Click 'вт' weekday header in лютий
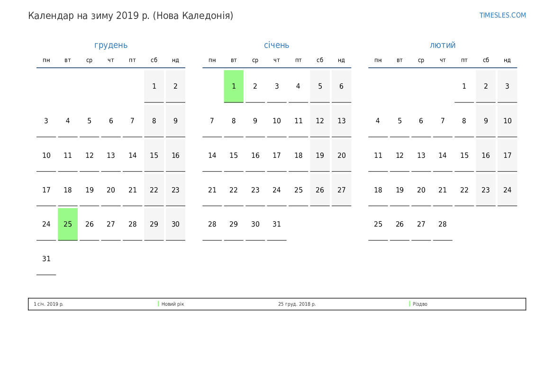This screenshot has height=392, width=554. [400, 60]
